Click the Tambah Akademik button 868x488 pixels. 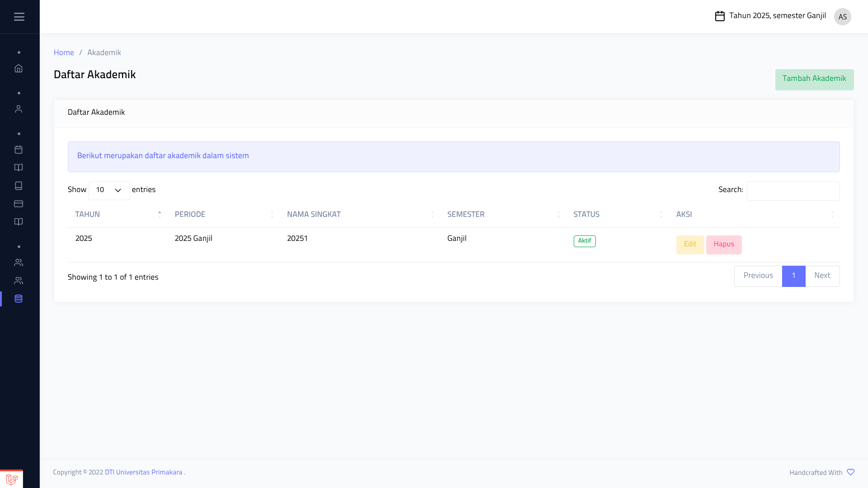point(814,79)
